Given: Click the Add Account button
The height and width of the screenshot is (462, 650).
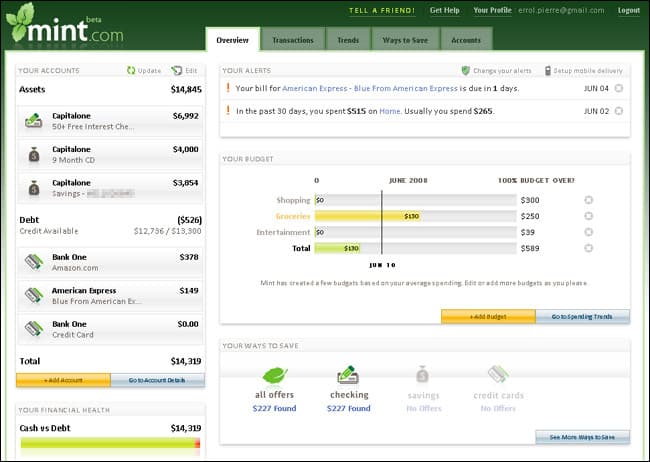Looking at the screenshot, I should tap(63, 380).
